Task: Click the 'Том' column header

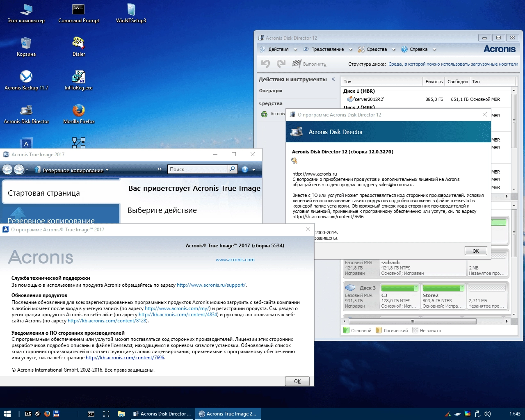Action: [382, 82]
